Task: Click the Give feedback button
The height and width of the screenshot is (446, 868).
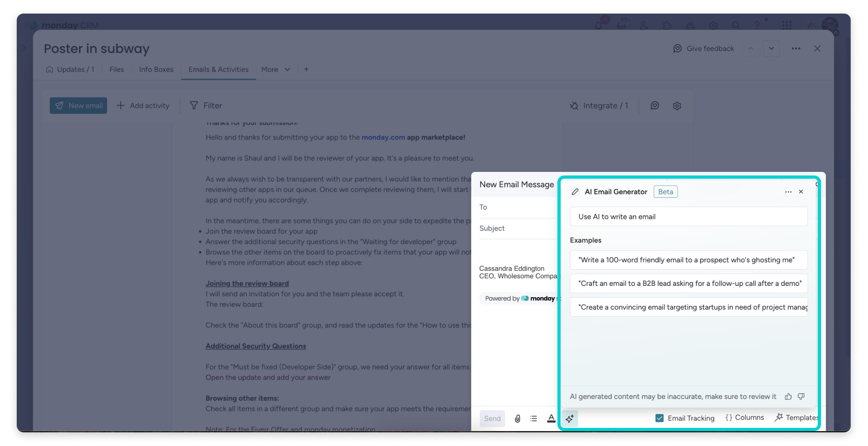Action: tap(703, 48)
